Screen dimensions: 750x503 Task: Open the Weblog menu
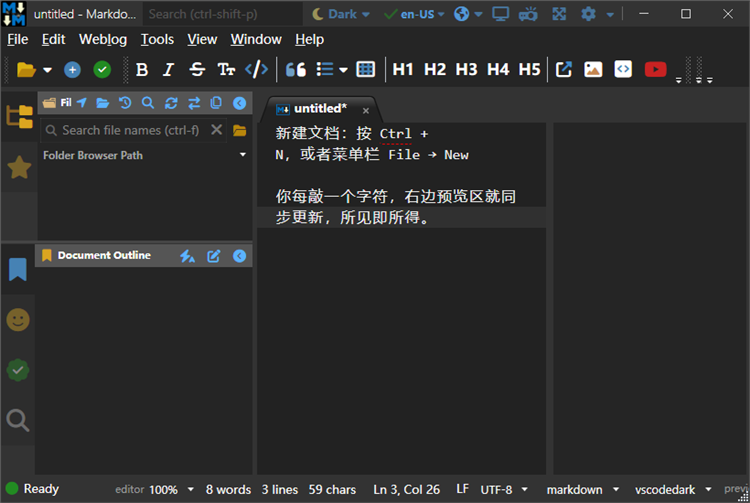click(x=103, y=39)
